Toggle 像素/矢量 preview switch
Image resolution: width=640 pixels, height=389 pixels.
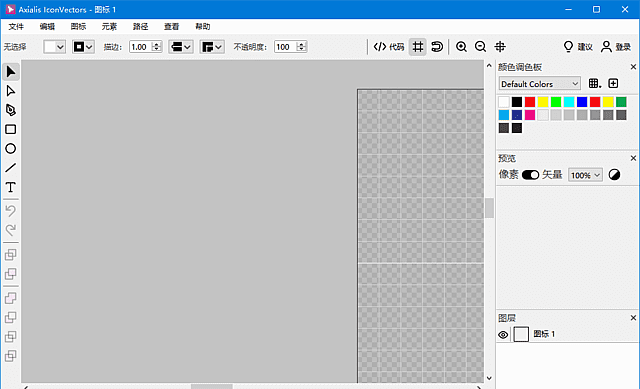531,175
